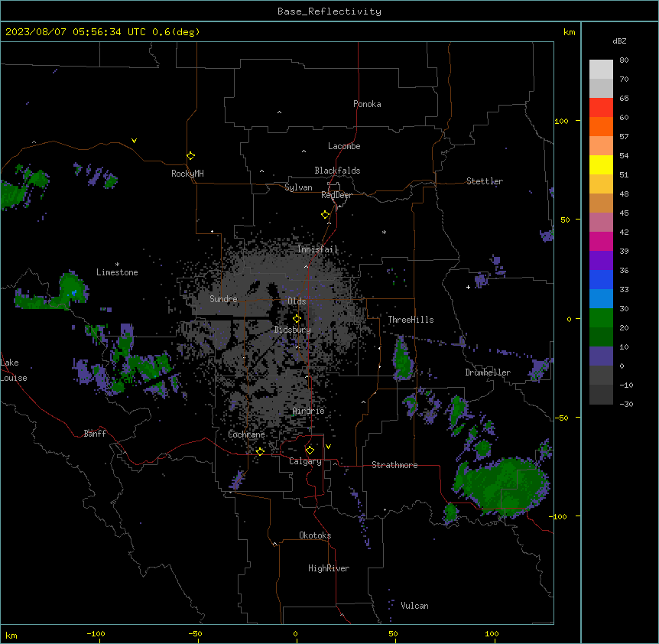Select the Okotoks city label
This screenshot has height=644, width=659.
(x=315, y=535)
